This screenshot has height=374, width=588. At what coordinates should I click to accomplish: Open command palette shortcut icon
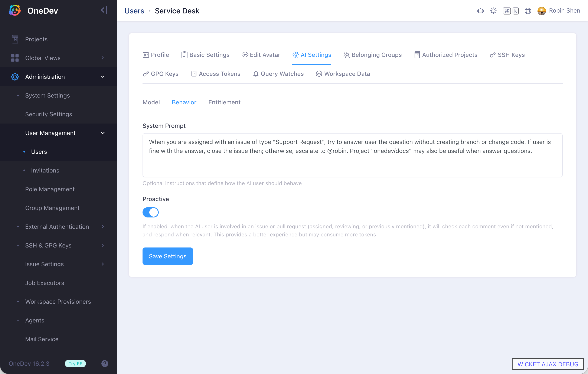pyautogui.click(x=511, y=11)
